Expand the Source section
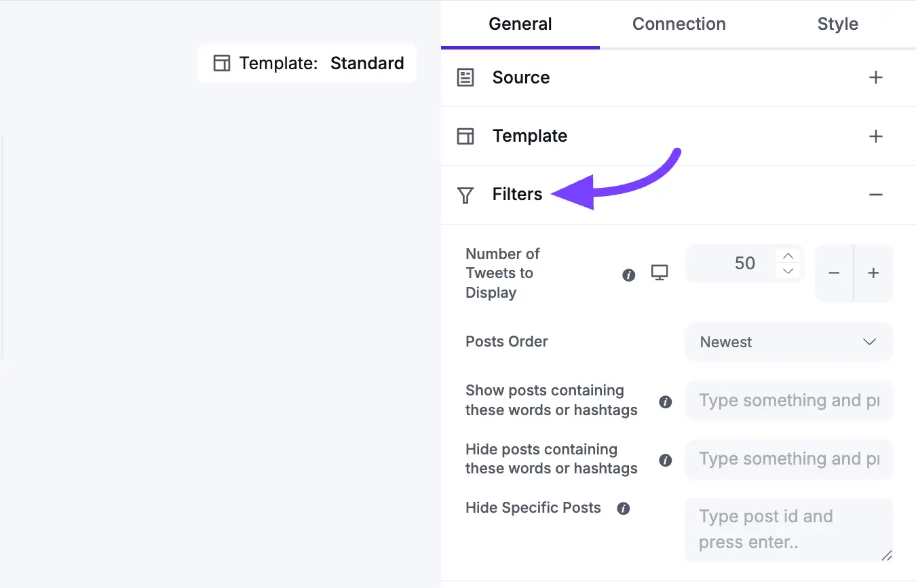 [x=876, y=77]
